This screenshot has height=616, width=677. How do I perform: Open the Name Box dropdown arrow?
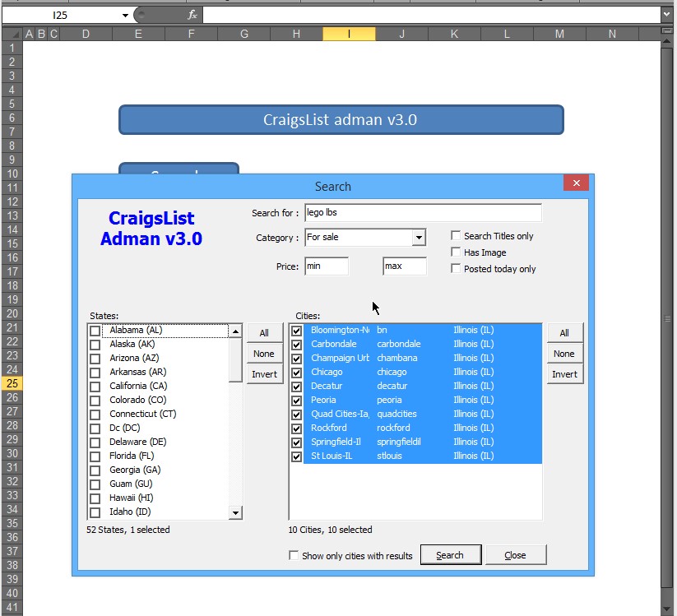click(125, 16)
